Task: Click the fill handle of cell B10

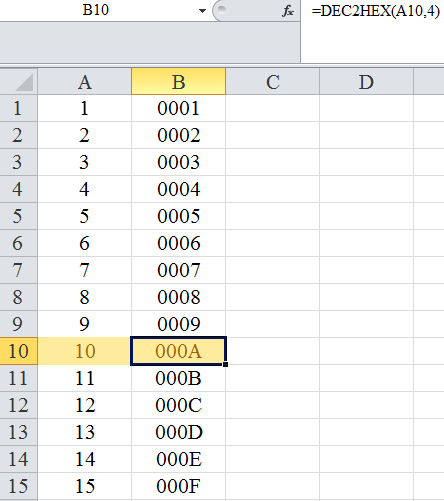Action: (x=226, y=364)
